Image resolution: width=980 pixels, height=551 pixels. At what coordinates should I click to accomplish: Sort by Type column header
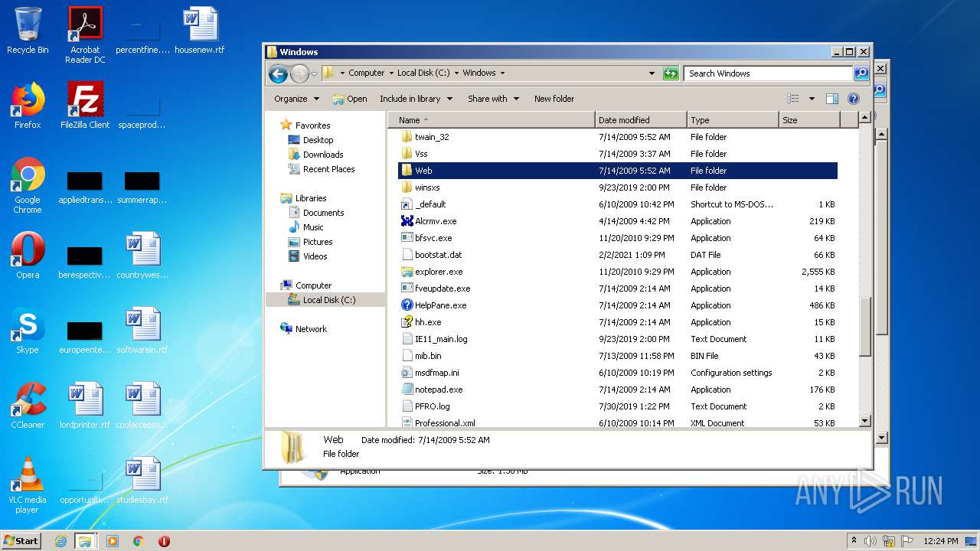click(x=732, y=120)
